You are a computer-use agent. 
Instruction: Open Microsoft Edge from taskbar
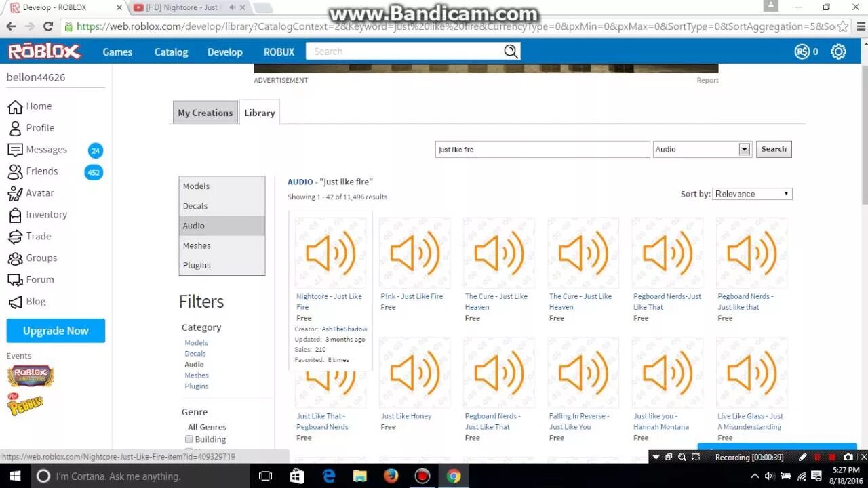point(329,476)
